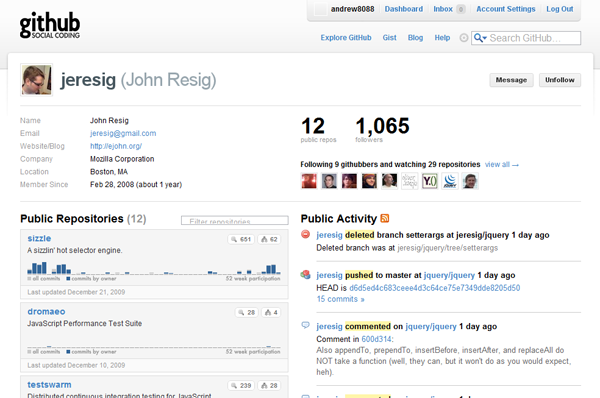
Task: Click the sizzle forks count 62
Action: tap(269, 240)
